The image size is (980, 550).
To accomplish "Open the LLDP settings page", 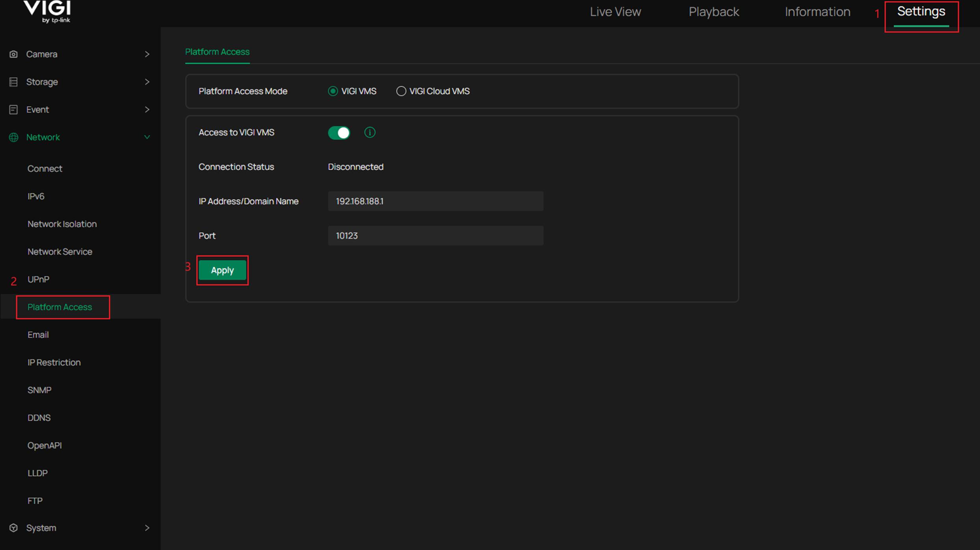I will [37, 473].
